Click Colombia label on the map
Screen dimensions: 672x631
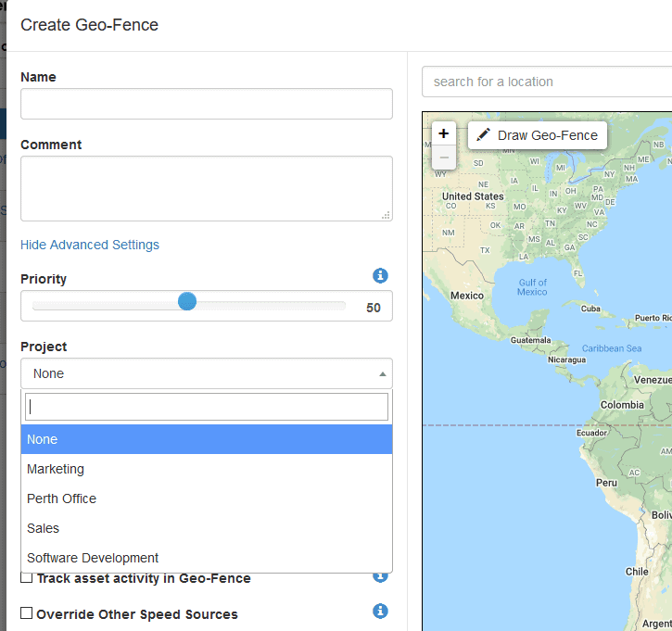[x=622, y=405]
